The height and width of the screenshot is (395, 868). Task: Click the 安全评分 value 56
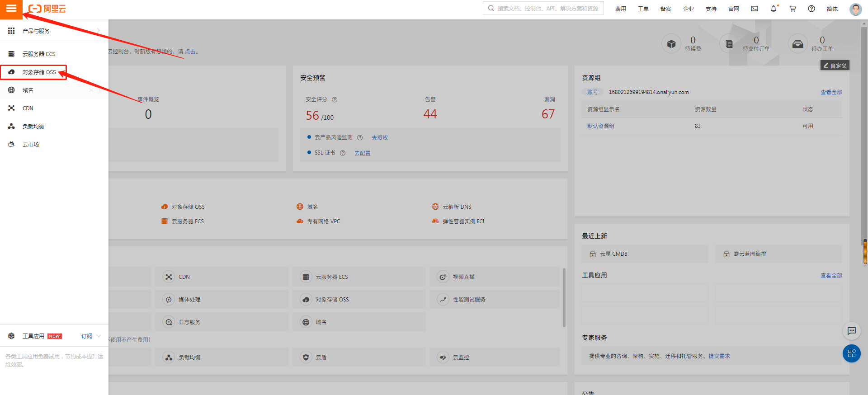312,116
